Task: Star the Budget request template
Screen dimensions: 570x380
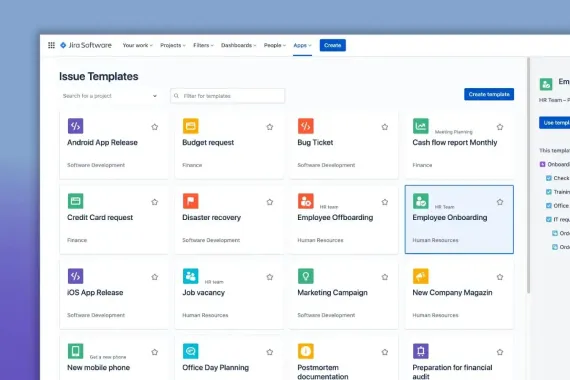Action: tap(270, 127)
